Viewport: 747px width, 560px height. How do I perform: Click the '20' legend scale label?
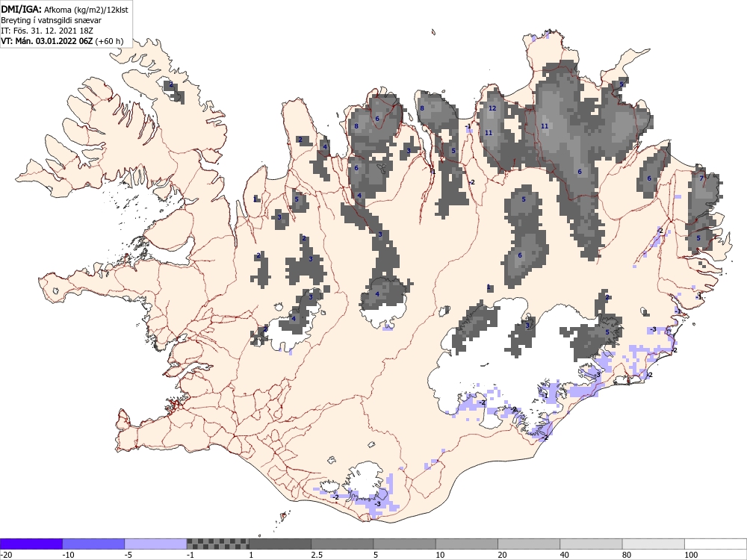[x=502, y=555]
